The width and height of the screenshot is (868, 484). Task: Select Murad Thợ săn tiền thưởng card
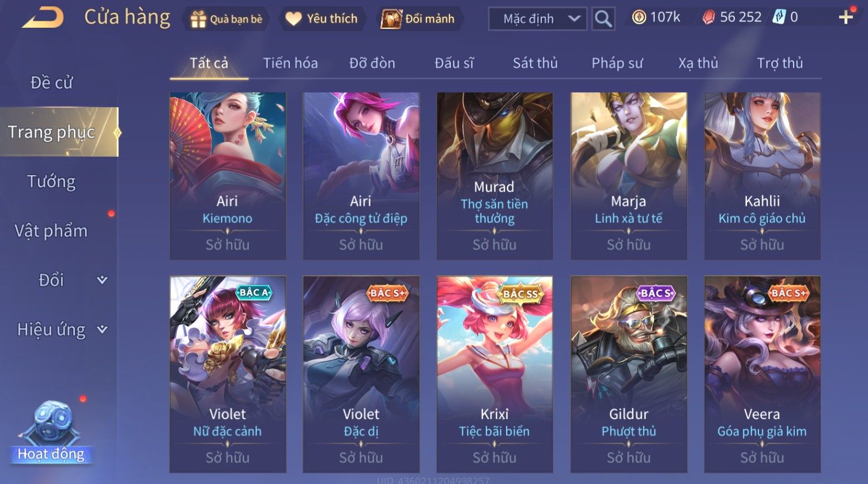coord(495,176)
